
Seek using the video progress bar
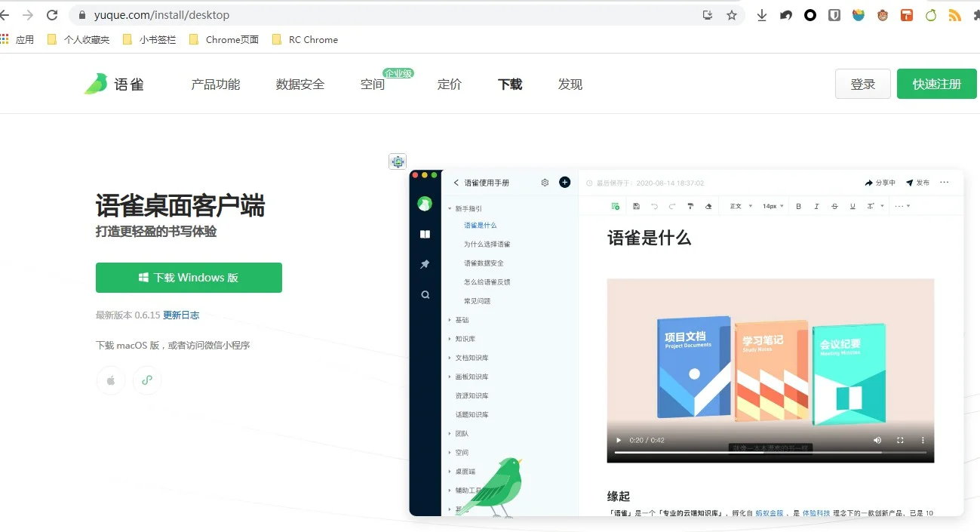coord(770,452)
